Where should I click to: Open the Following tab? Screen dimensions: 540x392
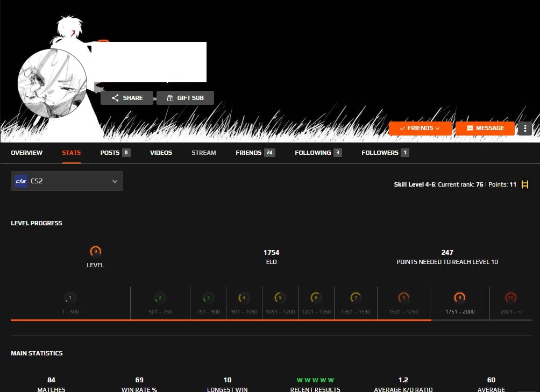(318, 153)
